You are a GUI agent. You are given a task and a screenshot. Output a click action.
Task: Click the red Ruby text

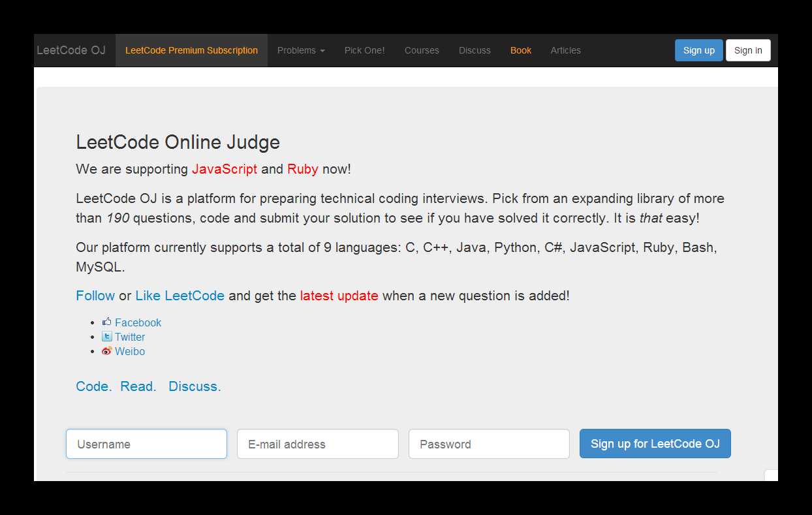(303, 169)
